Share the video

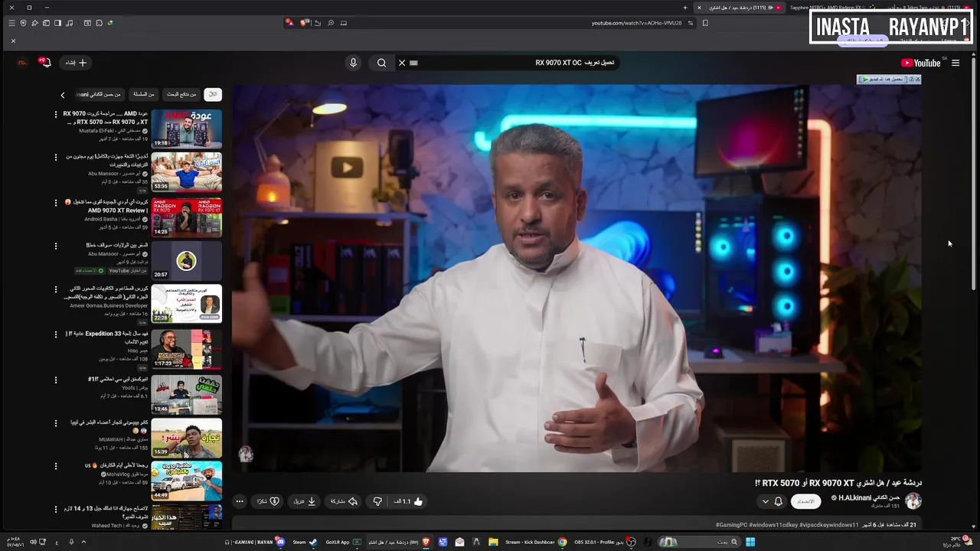coord(344,501)
